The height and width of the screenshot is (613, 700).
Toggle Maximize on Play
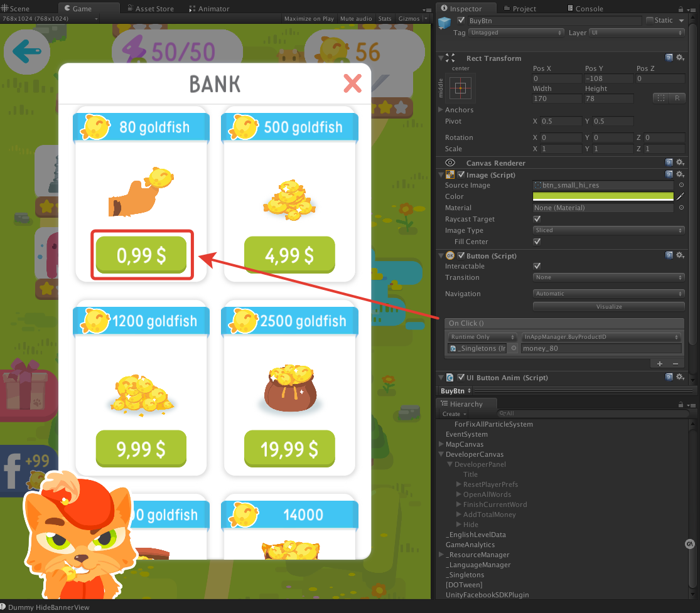309,19
